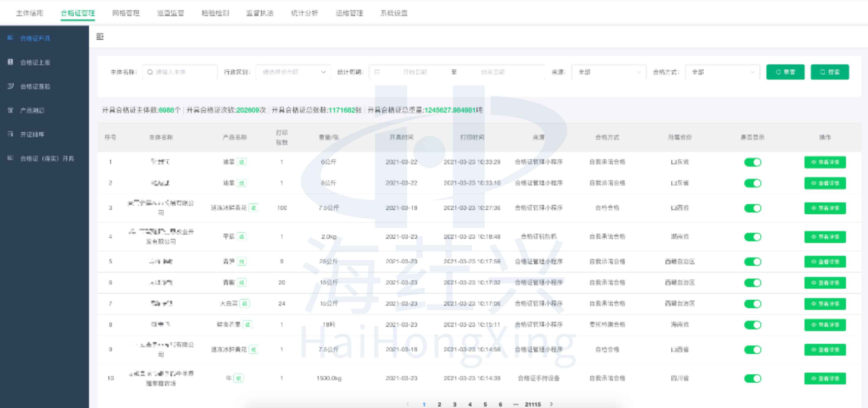Click the 合格证上报 sidebar icon
Image resolution: width=868 pixels, height=408 pixels.
click(10, 62)
